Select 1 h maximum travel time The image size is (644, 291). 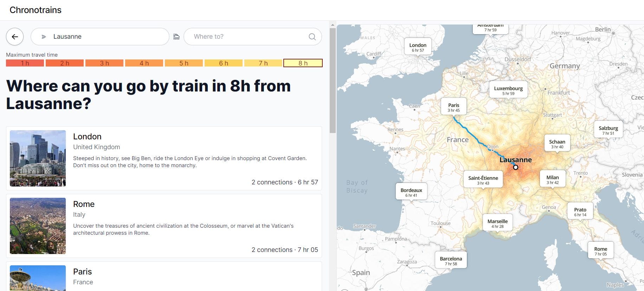(x=25, y=63)
